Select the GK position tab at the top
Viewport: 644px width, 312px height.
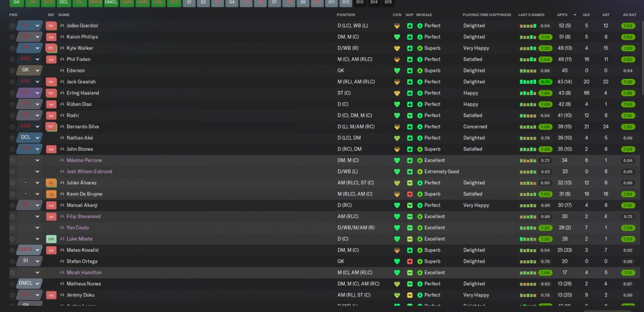(17, 3)
